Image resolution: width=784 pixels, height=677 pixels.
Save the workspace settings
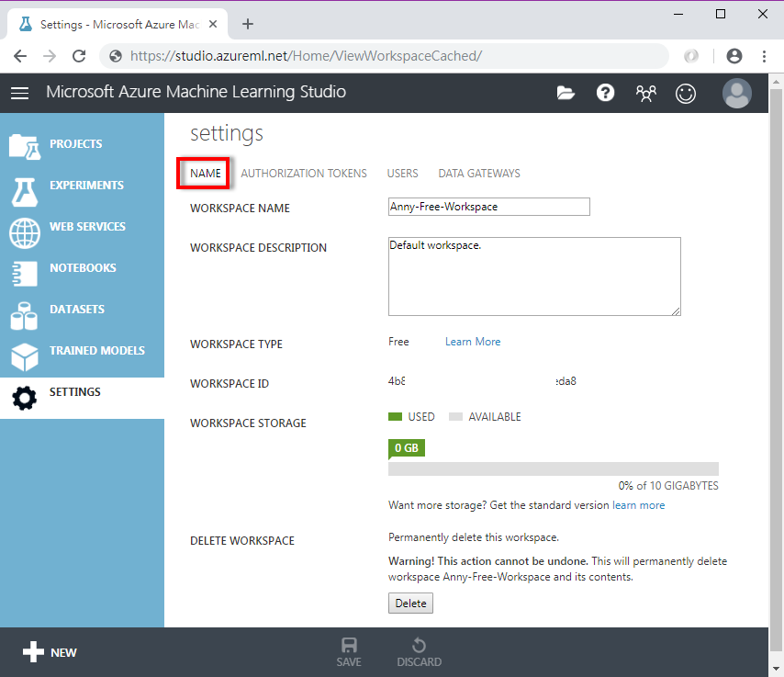click(349, 652)
